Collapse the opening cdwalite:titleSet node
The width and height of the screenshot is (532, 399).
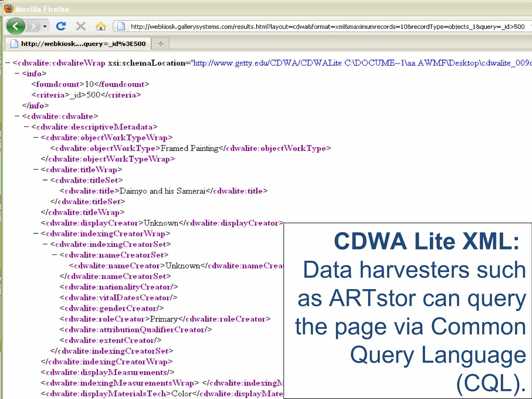click(x=45, y=180)
